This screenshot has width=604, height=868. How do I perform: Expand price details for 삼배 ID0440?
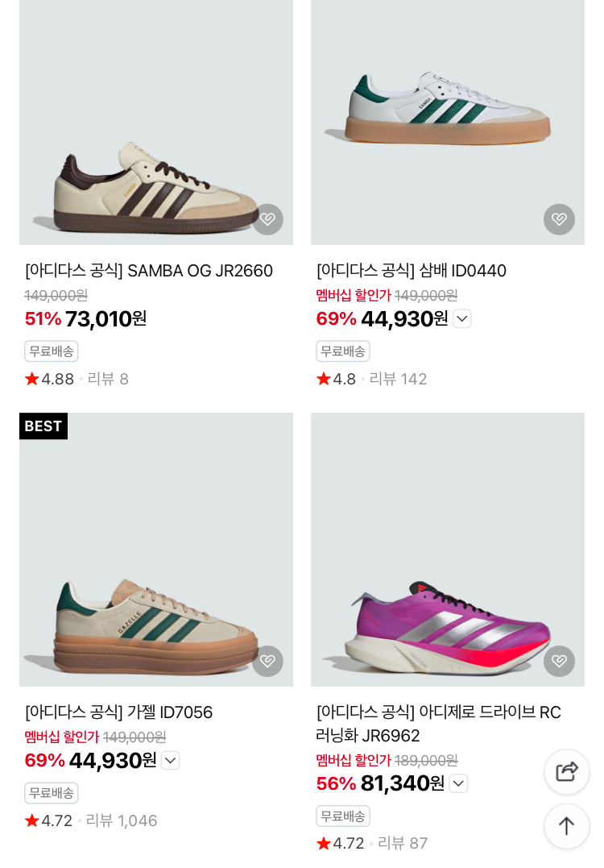coord(461,318)
